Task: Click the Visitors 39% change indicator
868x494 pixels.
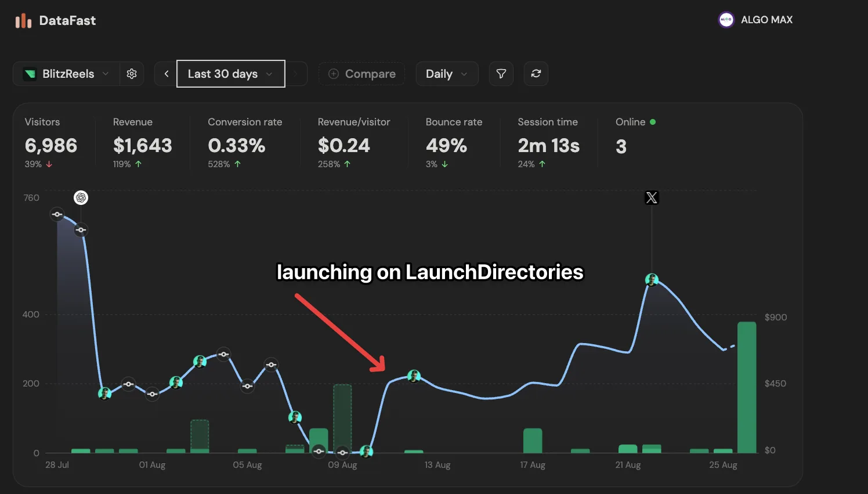Action: 38,164
